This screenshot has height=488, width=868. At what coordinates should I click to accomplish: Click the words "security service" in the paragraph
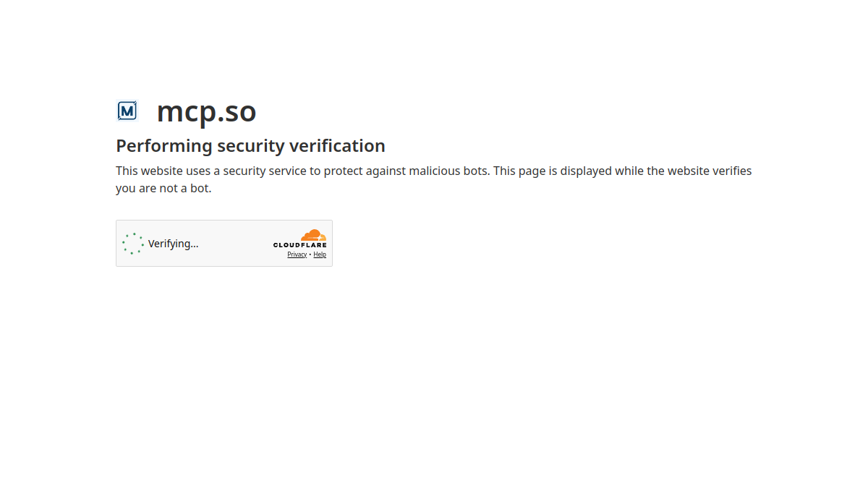pos(265,171)
